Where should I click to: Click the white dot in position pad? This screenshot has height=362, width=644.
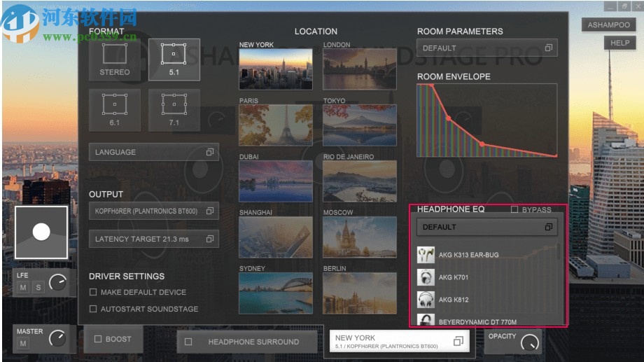(x=41, y=232)
